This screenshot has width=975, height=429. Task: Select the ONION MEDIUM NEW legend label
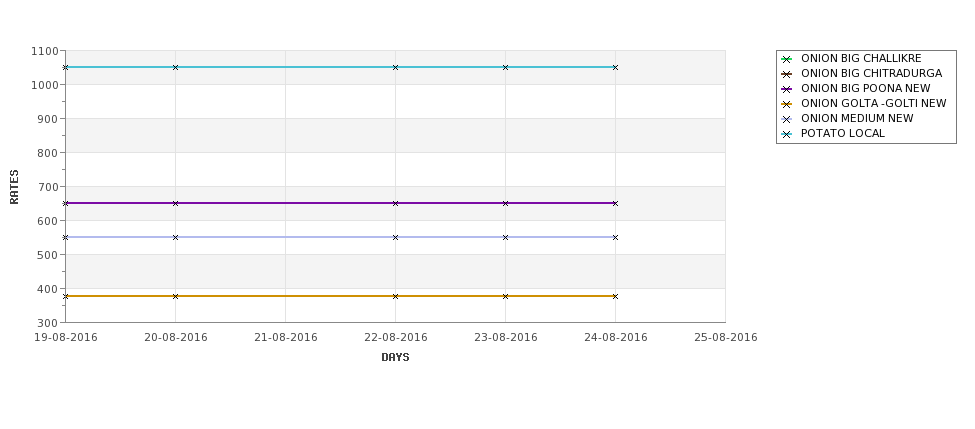click(857, 119)
